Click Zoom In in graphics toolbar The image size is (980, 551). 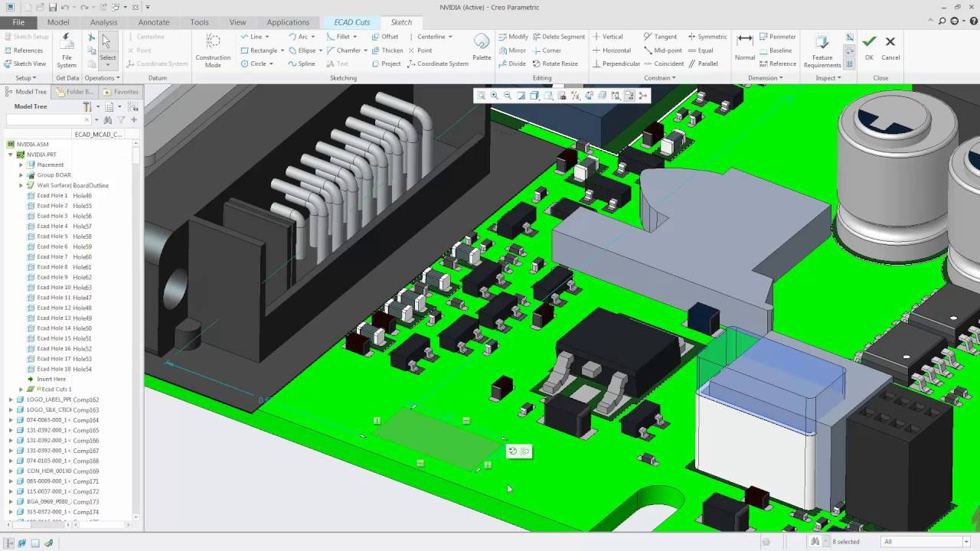[x=494, y=96]
